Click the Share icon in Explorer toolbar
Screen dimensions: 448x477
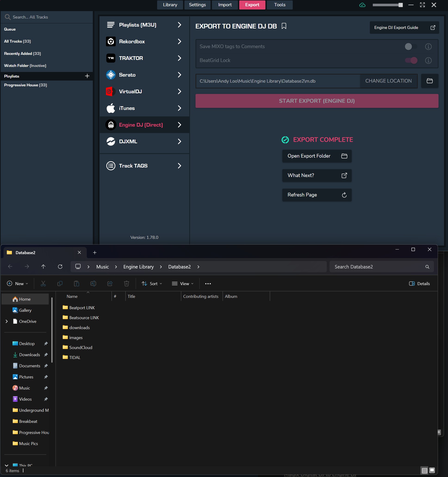(x=110, y=284)
